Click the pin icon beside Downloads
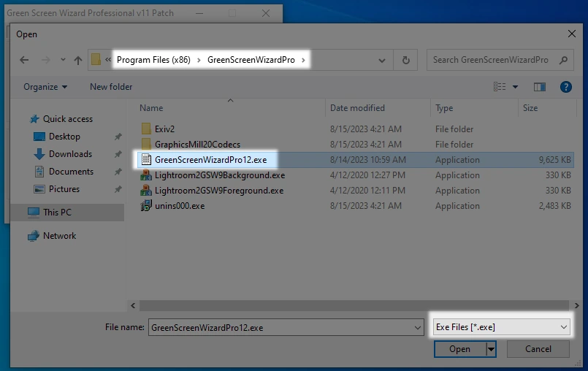This screenshot has height=371, width=588. (118, 154)
